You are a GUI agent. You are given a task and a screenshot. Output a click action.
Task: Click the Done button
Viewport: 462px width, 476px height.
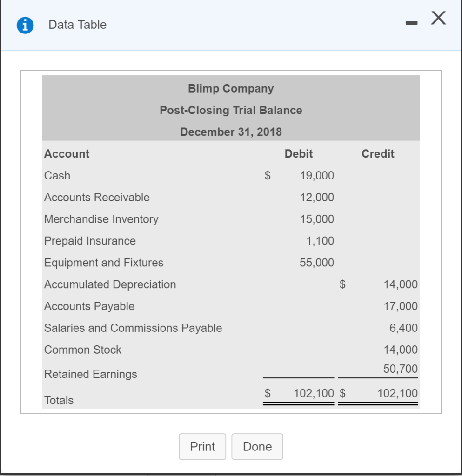point(257,446)
